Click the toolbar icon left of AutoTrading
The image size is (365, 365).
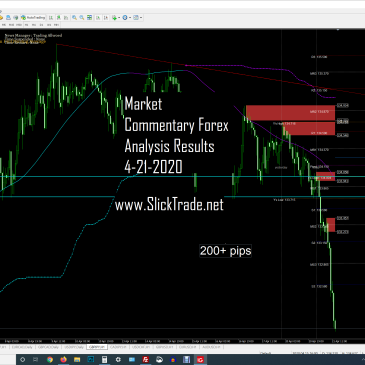[16, 18]
